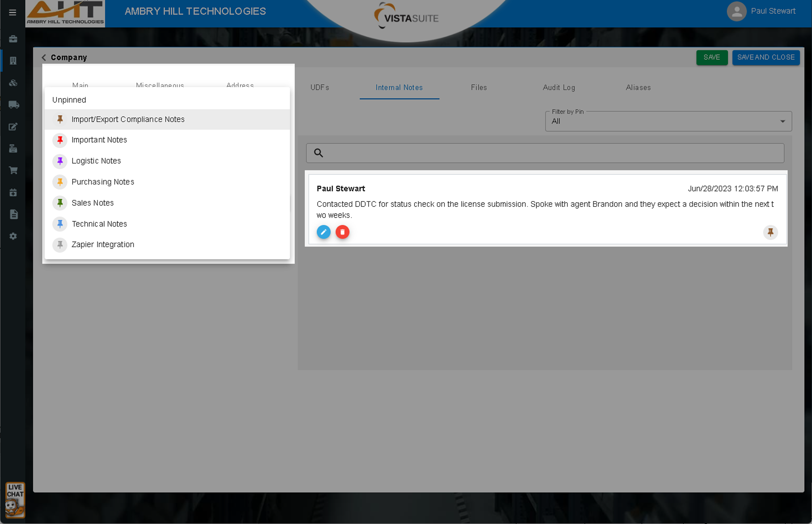Viewport: 812px width, 524px height.
Task: Expand the Filter by Pin dropdown
Action: (x=668, y=121)
